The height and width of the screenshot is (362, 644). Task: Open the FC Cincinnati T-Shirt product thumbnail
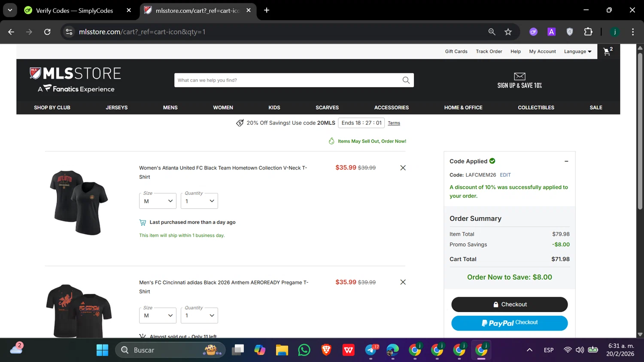click(79, 311)
